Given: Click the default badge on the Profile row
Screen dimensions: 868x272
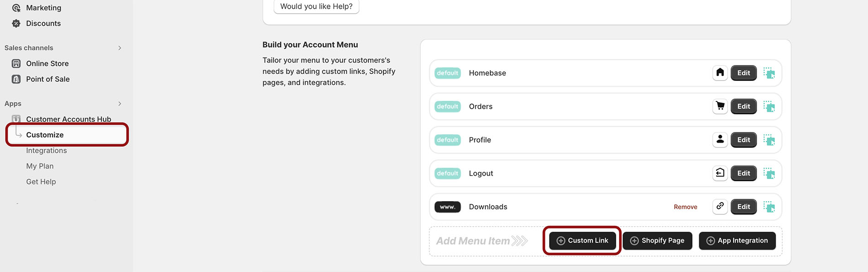Looking at the screenshot, I should [447, 140].
